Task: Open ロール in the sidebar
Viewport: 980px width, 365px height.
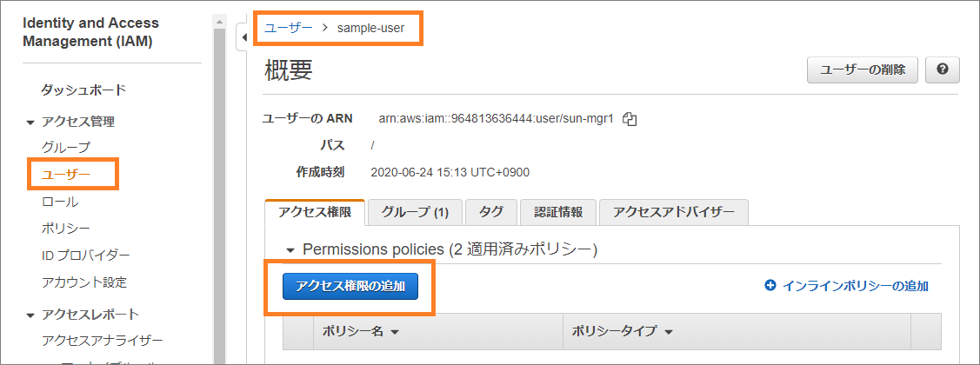Action: coord(60,202)
